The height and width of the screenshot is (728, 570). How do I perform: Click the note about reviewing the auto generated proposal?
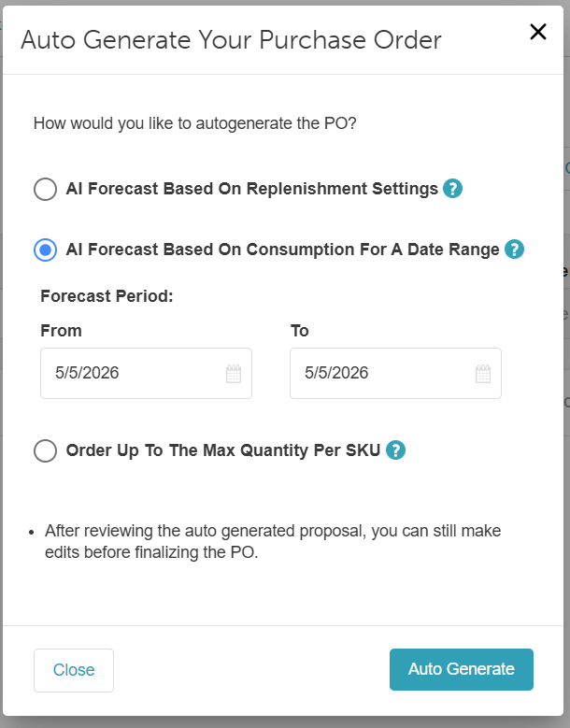[x=273, y=541]
